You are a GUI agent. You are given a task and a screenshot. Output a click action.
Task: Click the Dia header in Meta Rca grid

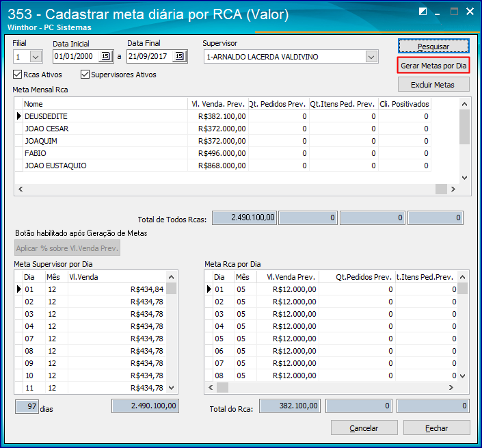[x=223, y=277]
